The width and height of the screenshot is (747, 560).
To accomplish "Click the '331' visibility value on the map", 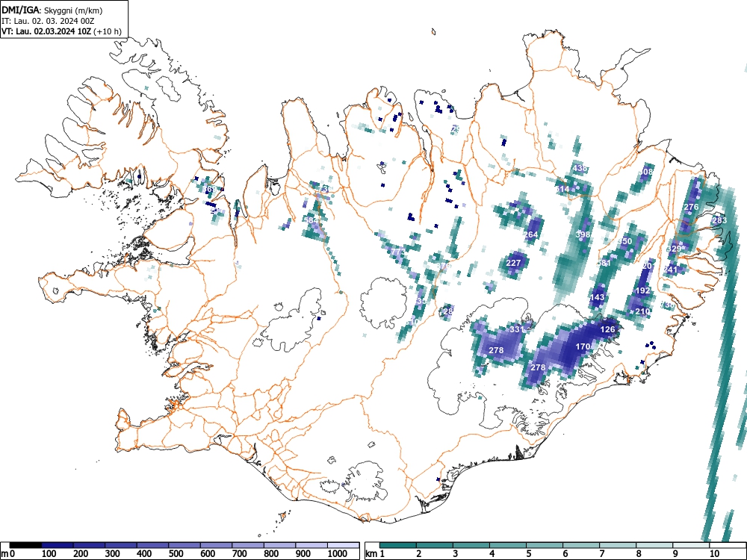I will pyautogui.click(x=518, y=329).
